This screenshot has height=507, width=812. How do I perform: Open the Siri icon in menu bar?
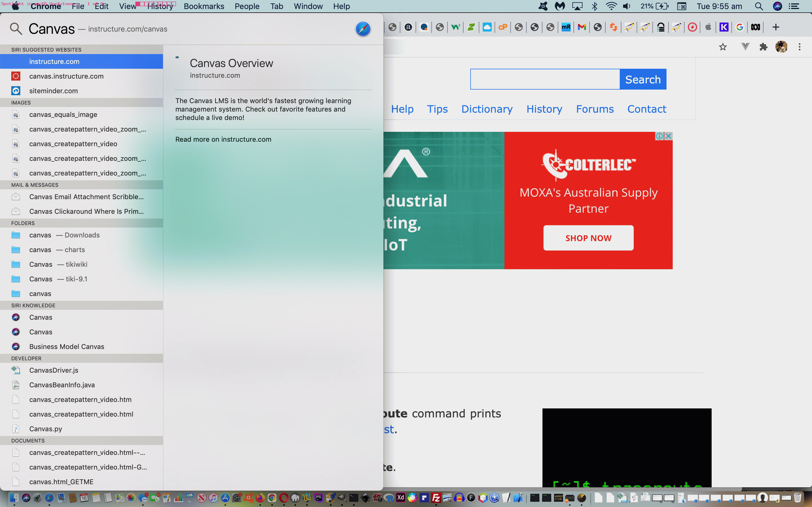click(x=777, y=6)
